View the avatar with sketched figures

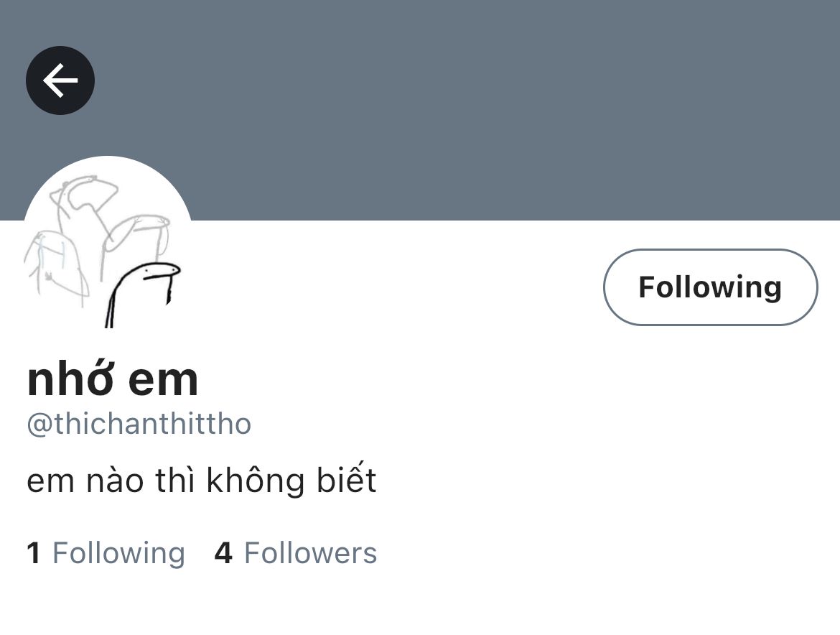[107, 241]
